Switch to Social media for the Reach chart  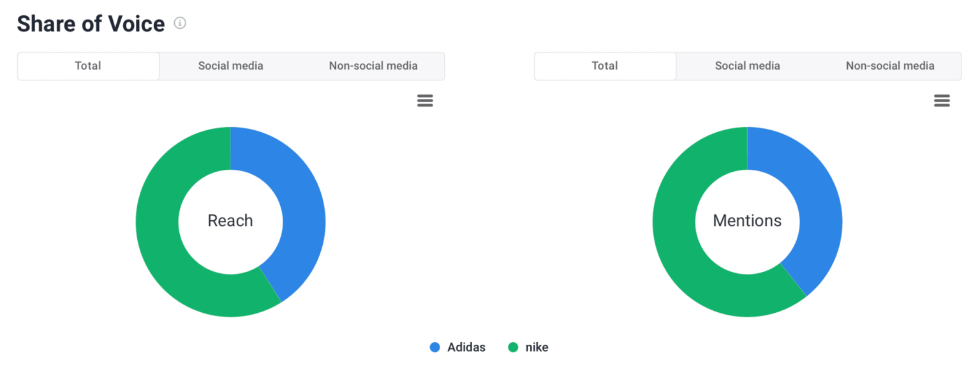[230, 66]
